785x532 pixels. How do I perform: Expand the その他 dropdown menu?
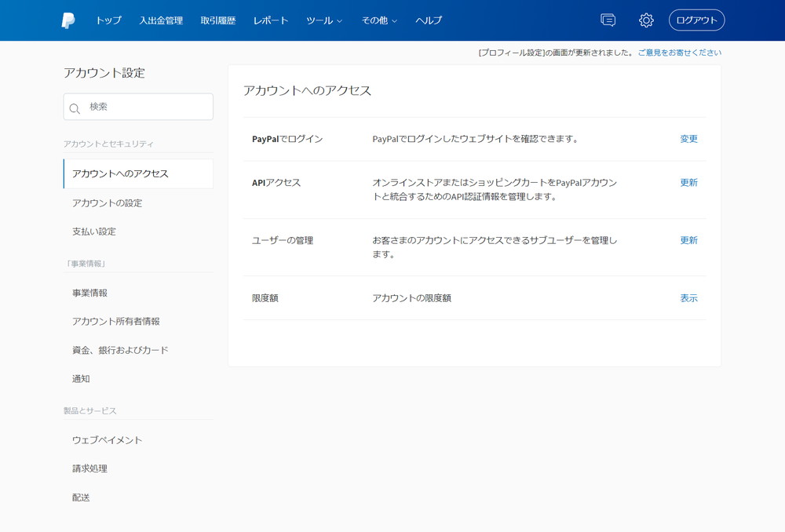pos(379,20)
